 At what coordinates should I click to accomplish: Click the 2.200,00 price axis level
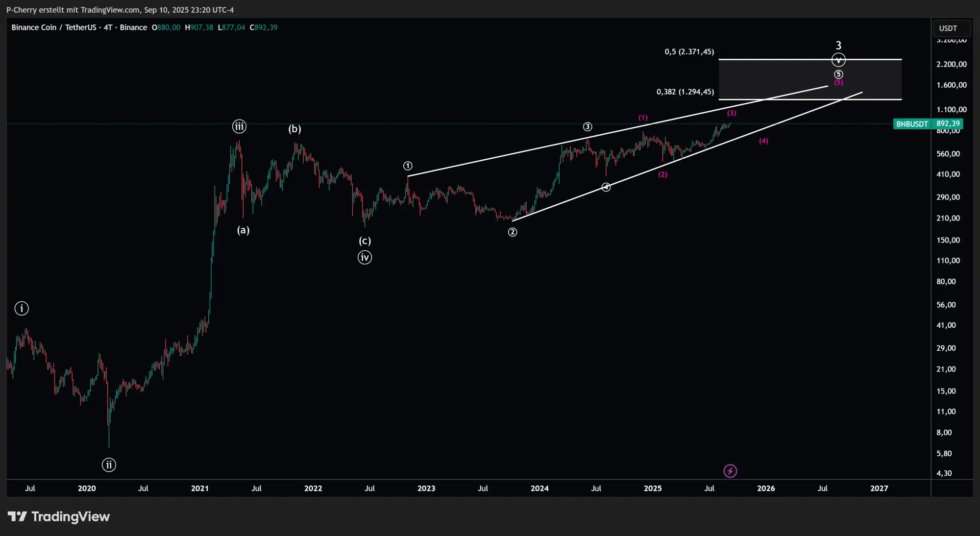point(952,64)
